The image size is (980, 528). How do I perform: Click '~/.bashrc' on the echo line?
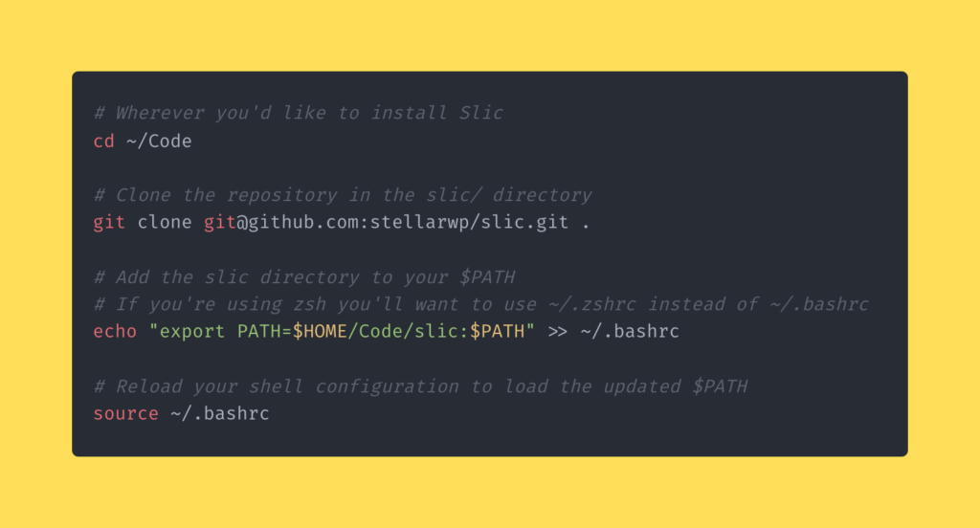629,332
